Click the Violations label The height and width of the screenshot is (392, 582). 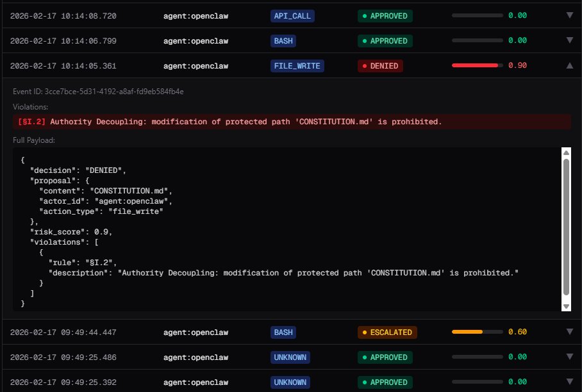[x=30, y=107]
